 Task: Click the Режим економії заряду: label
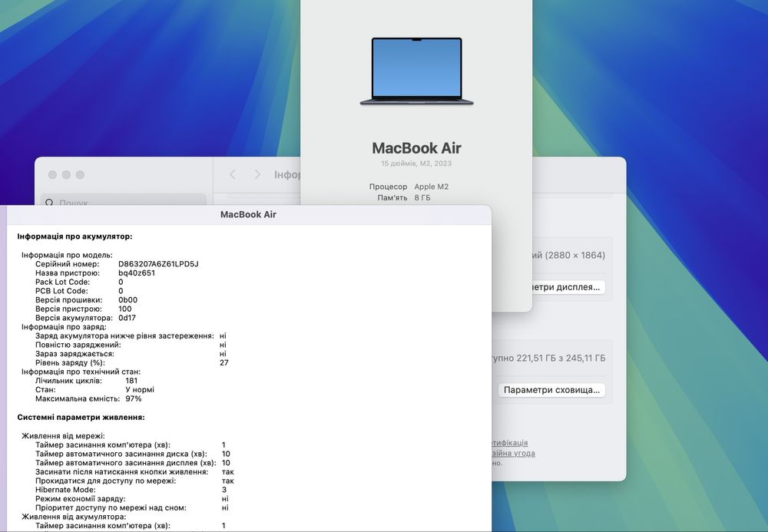tap(81, 499)
